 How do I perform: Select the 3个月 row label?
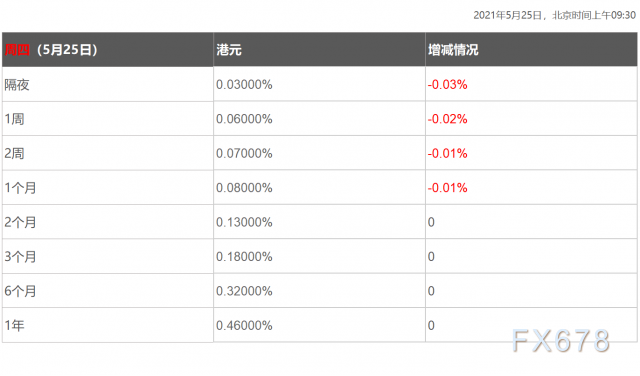[20, 256]
